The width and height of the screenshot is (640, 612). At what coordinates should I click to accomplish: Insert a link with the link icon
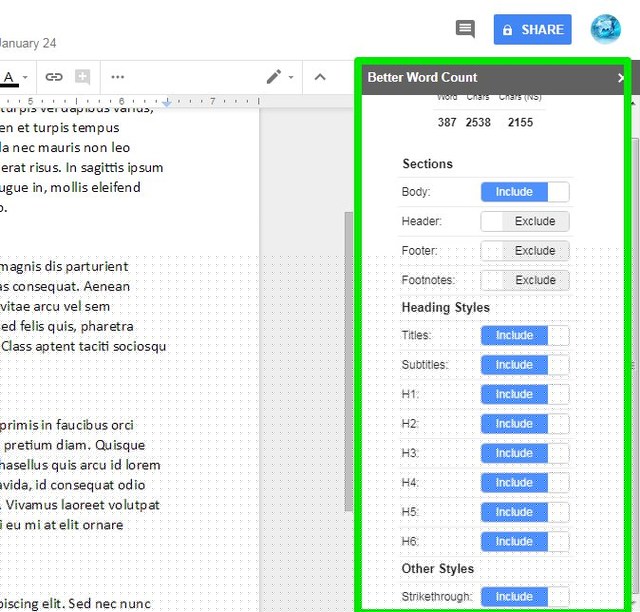point(53,77)
